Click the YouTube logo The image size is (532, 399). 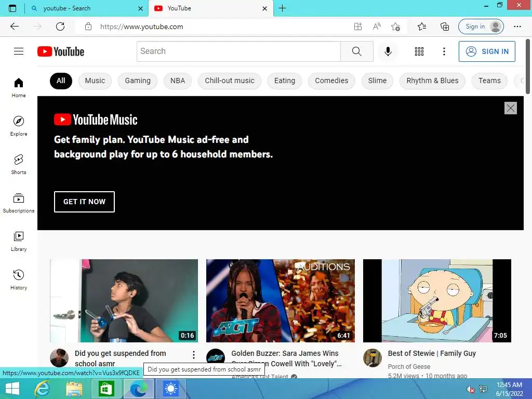point(61,51)
